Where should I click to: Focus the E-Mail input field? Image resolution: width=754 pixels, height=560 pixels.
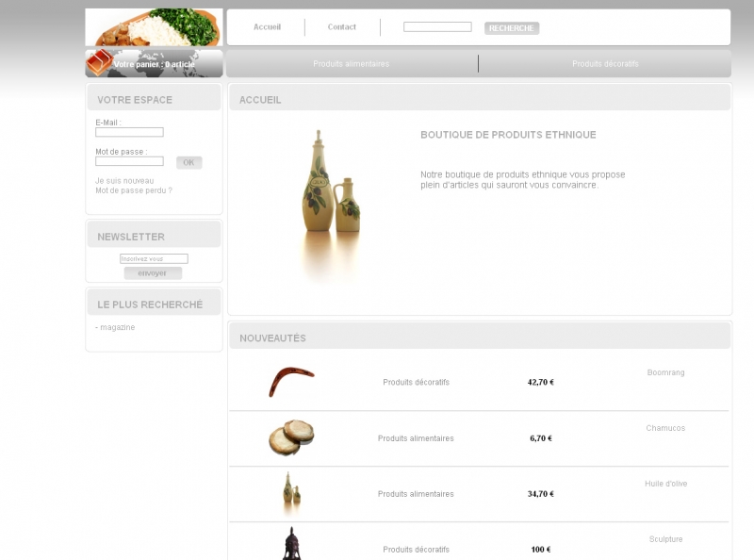coord(129,132)
